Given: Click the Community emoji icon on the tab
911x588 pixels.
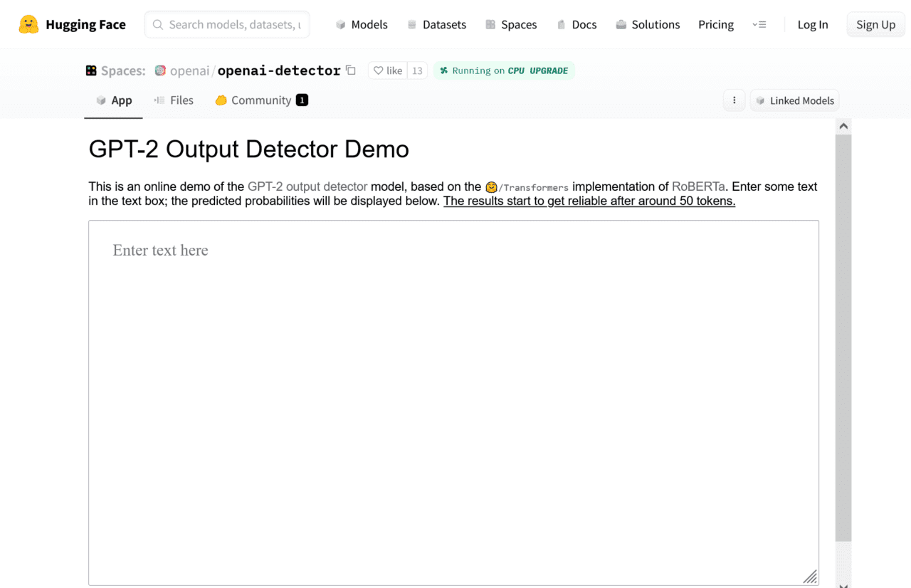Looking at the screenshot, I should point(221,100).
